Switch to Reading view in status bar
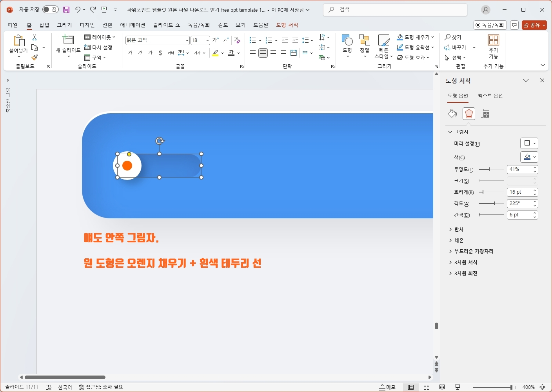The width and height of the screenshot is (552, 392). [442, 387]
